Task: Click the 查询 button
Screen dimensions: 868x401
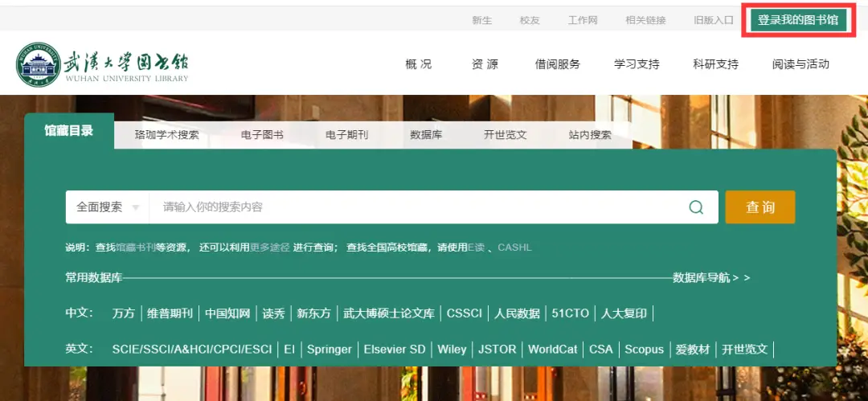Action: pyautogui.click(x=760, y=207)
